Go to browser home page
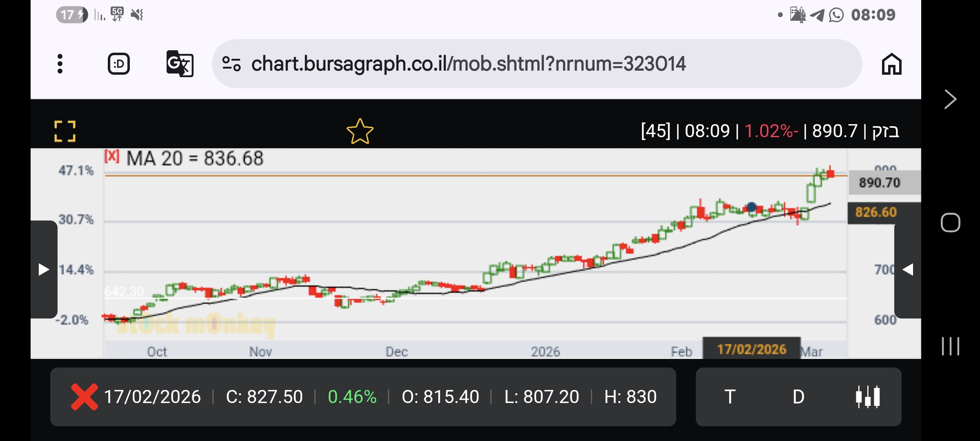The width and height of the screenshot is (980, 441). pyautogui.click(x=891, y=64)
